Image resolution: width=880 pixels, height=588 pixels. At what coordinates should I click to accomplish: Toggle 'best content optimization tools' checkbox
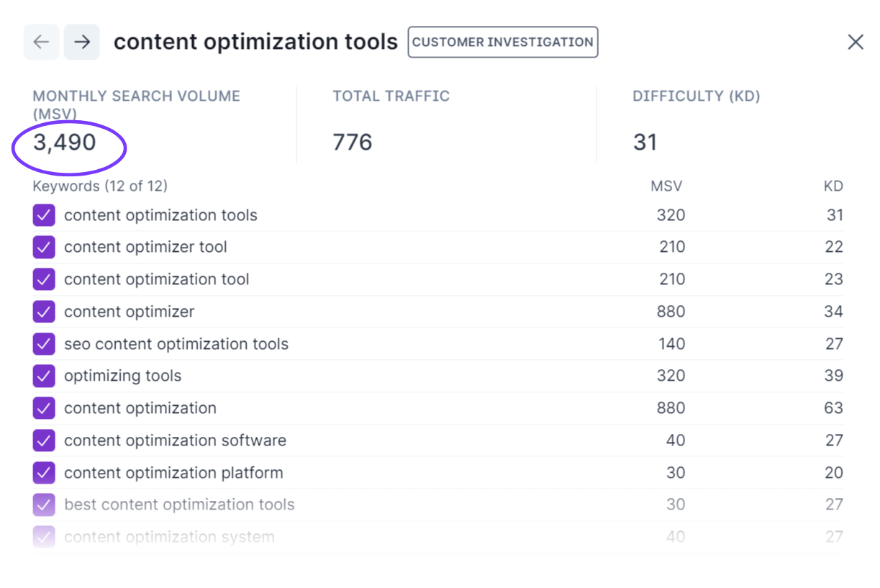coord(44,505)
